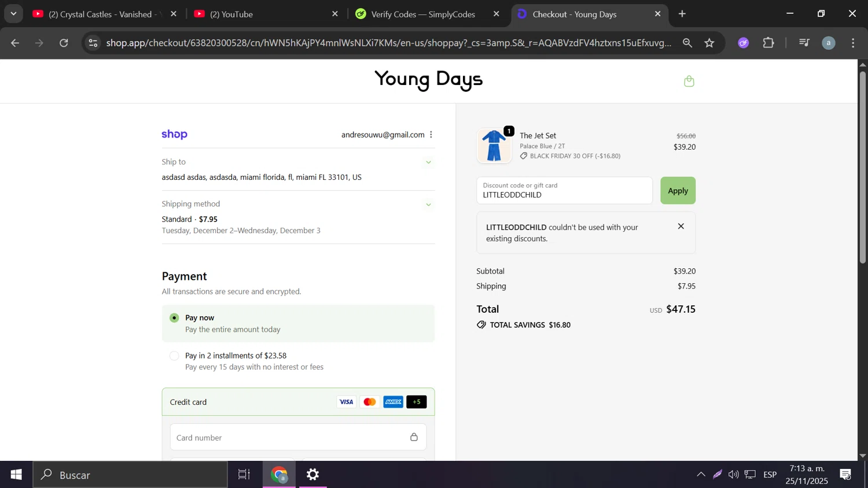Expand the Shipping method chevron
The width and height of the screenshot is (868, 488).
coord(429,205)
